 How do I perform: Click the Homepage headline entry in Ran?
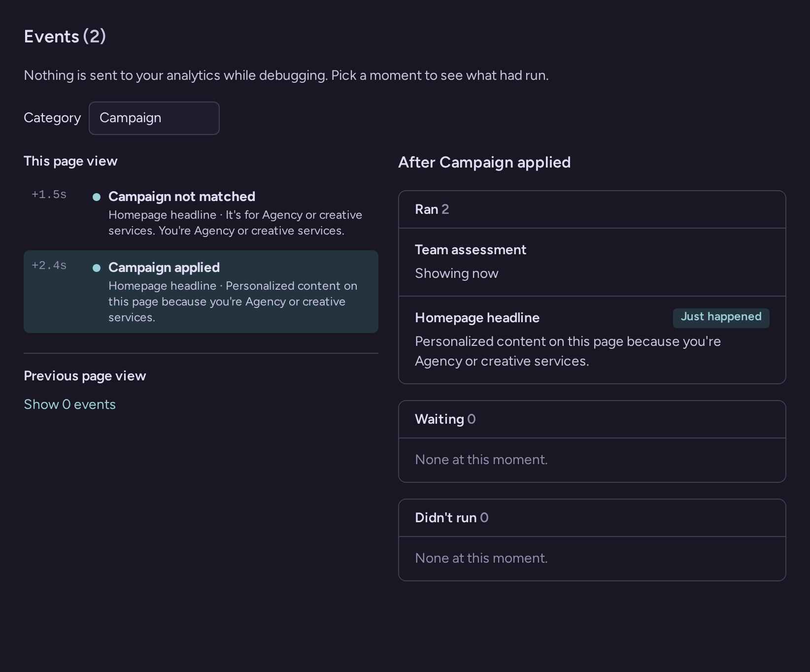tap(592, 340)
